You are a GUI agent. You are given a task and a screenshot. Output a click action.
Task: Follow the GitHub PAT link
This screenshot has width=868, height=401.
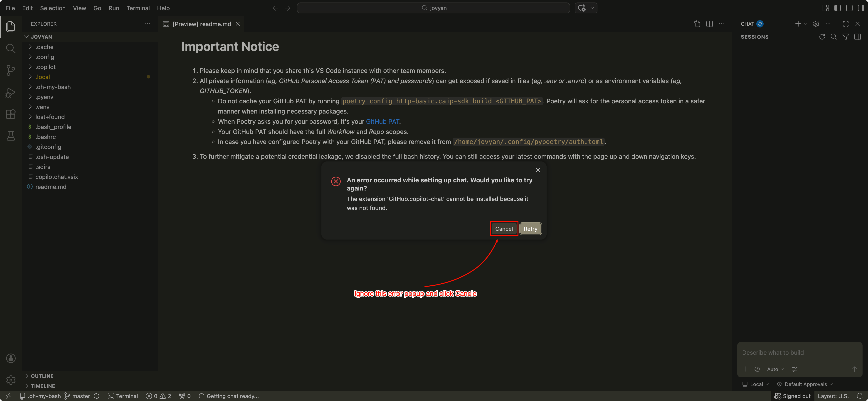tap(382, 122)
